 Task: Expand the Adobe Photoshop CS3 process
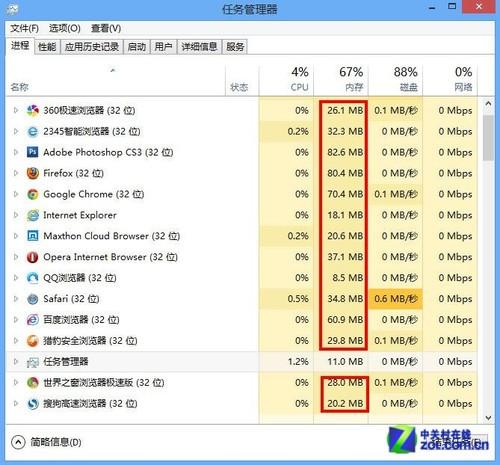(x=16, y=152)
